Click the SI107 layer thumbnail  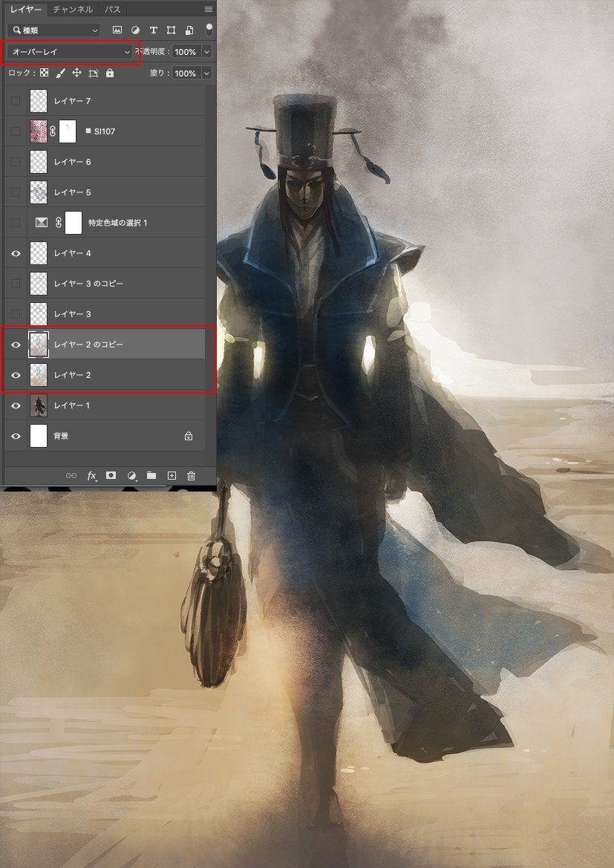click(x=38, y=131)
